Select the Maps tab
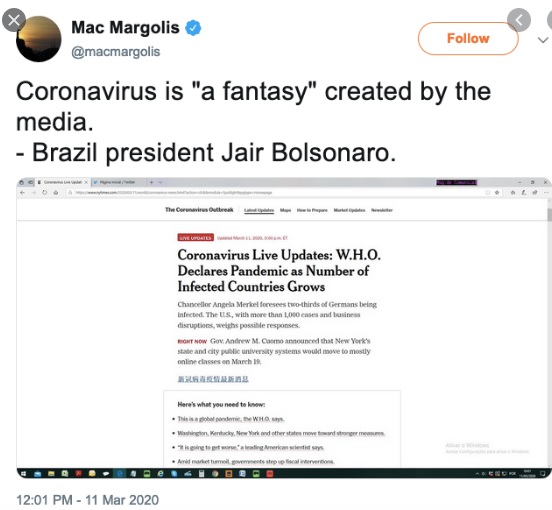Viewport: 552px width, 510px height. click(286, 210)
